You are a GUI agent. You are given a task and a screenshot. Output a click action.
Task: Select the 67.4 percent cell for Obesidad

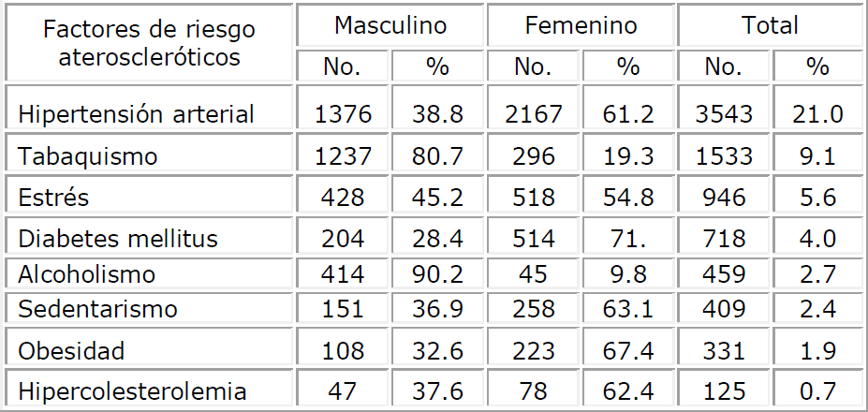tap(627, 351)
